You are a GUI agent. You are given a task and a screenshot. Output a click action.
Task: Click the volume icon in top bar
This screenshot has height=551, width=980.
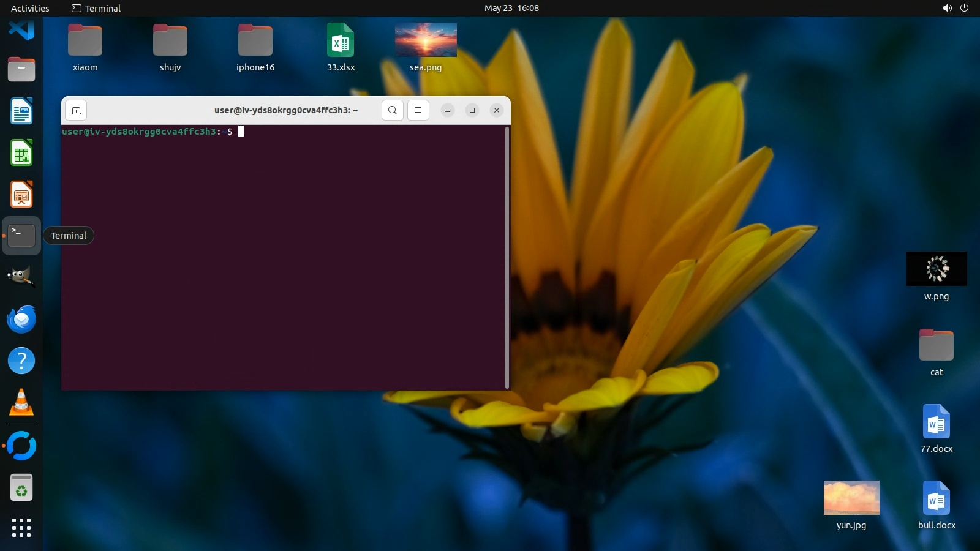(x=947, y=8)
